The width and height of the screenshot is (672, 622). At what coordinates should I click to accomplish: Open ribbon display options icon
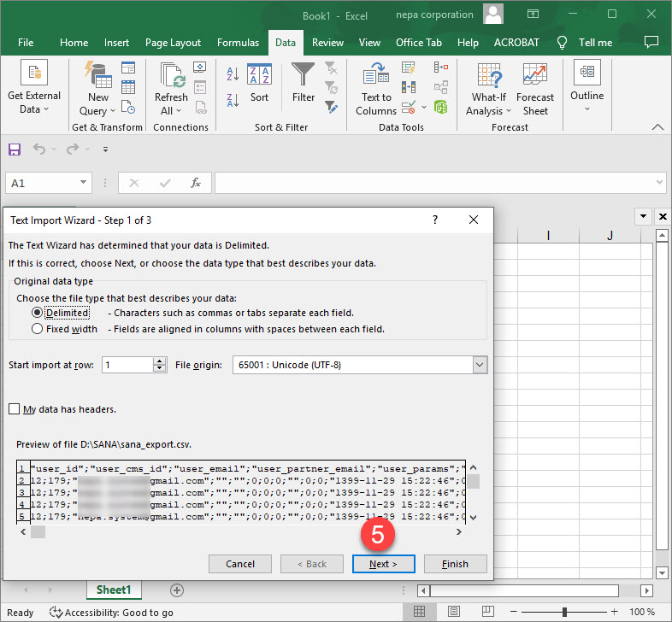[533, 15]
